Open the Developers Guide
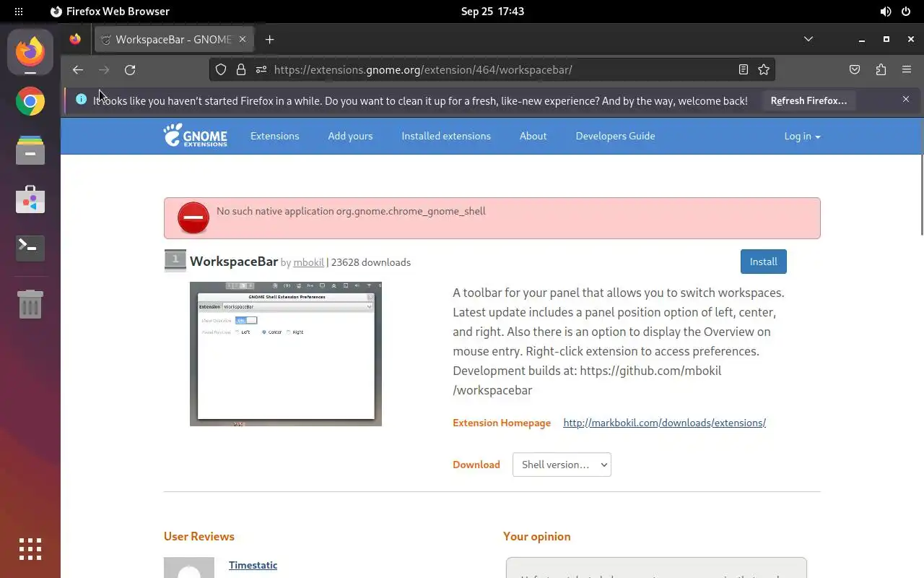The image size is (924, 578). click(x=615, y=136)
